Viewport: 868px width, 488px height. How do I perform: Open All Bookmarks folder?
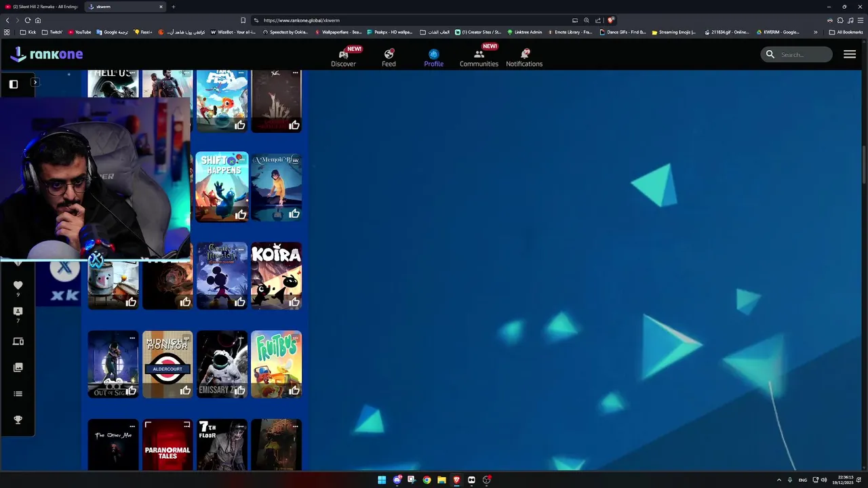[846, 32]
